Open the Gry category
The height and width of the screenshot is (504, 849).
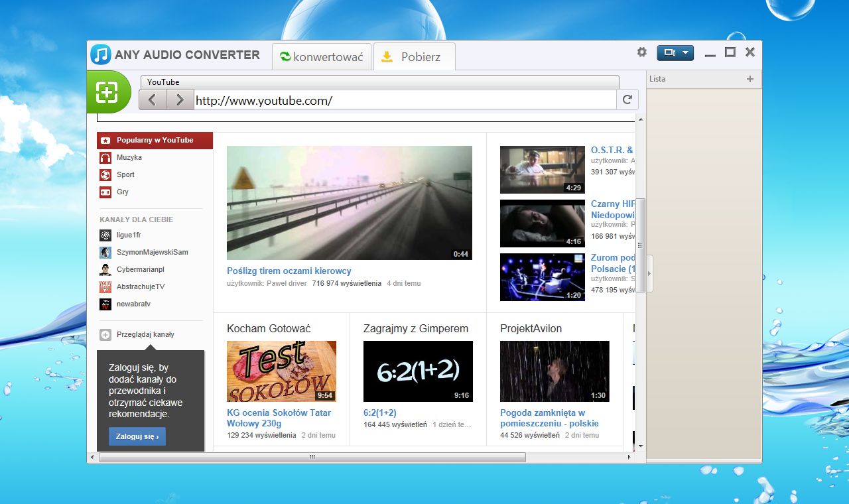click(123, 192)
